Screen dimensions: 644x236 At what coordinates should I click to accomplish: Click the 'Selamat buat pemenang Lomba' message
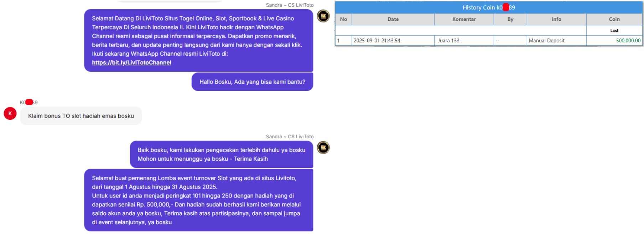(x=199, y=200)
